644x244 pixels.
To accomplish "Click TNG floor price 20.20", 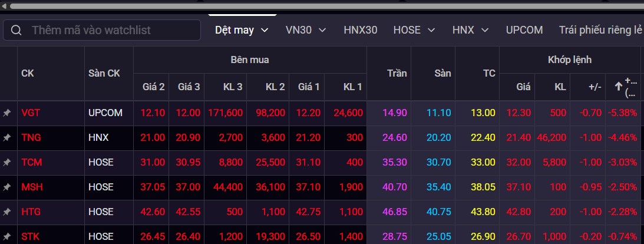I will coord(438,137).
